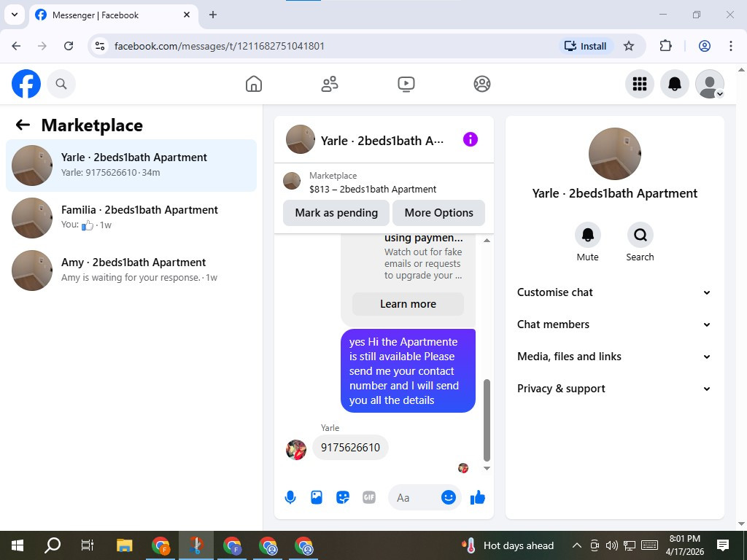
Task: View site information icon in address bar
Action: pos(99,46)
